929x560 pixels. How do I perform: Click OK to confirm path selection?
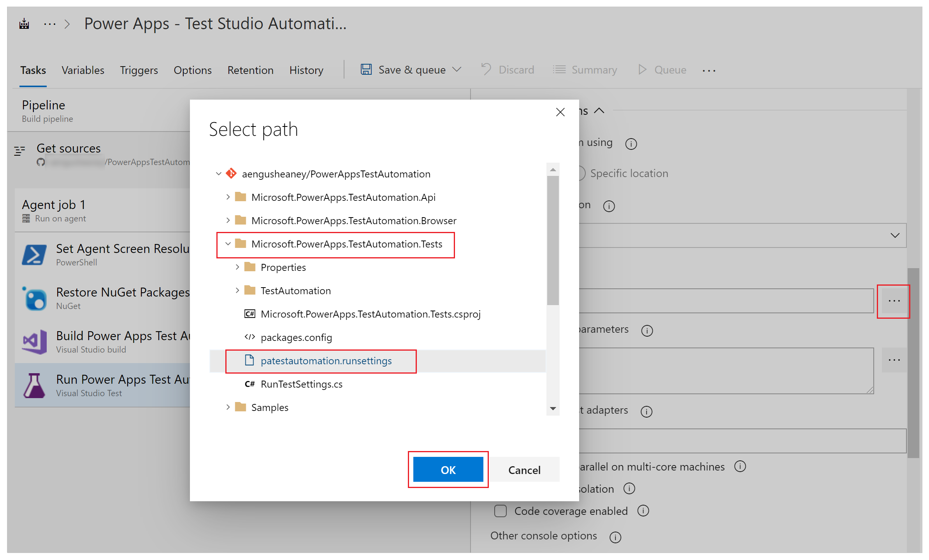click(448, 469)
